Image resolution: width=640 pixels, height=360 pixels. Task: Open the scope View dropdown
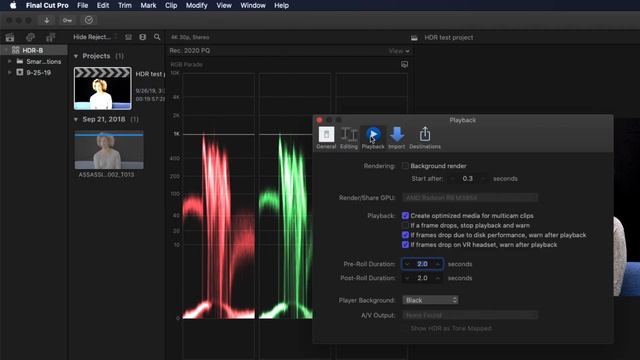[x=399, y=51]
